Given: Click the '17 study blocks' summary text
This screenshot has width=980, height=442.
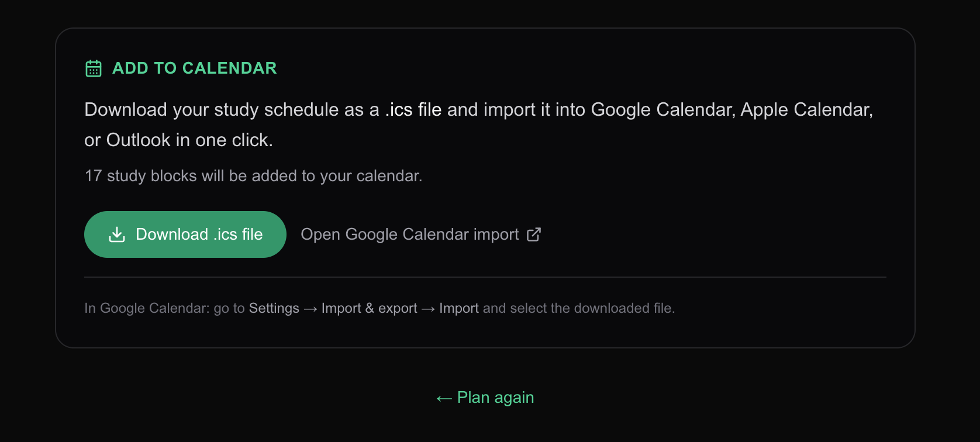Looking at the screenshot, I should 253,176.
